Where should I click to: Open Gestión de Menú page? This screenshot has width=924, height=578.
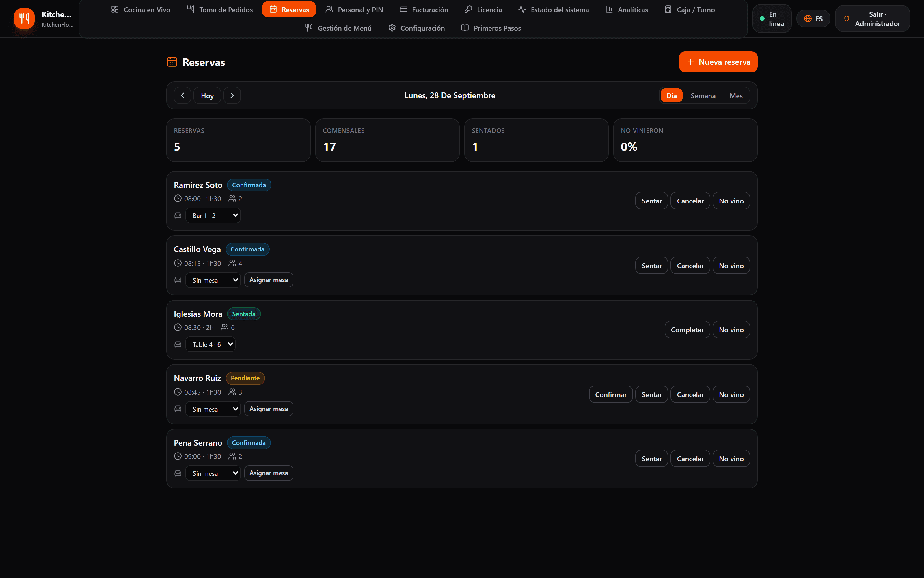click(338, 28)
